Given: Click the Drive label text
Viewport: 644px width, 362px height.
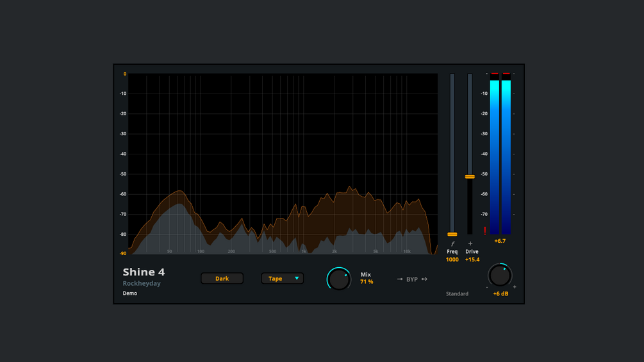Looking at the screenshot, I should tap(472, 252).
